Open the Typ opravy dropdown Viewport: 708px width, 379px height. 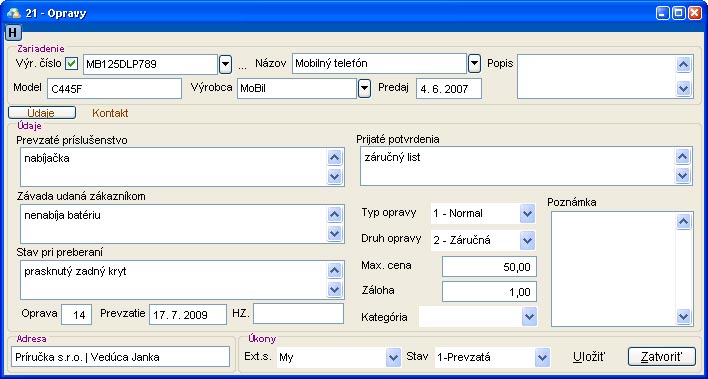[x=527, y=213]
